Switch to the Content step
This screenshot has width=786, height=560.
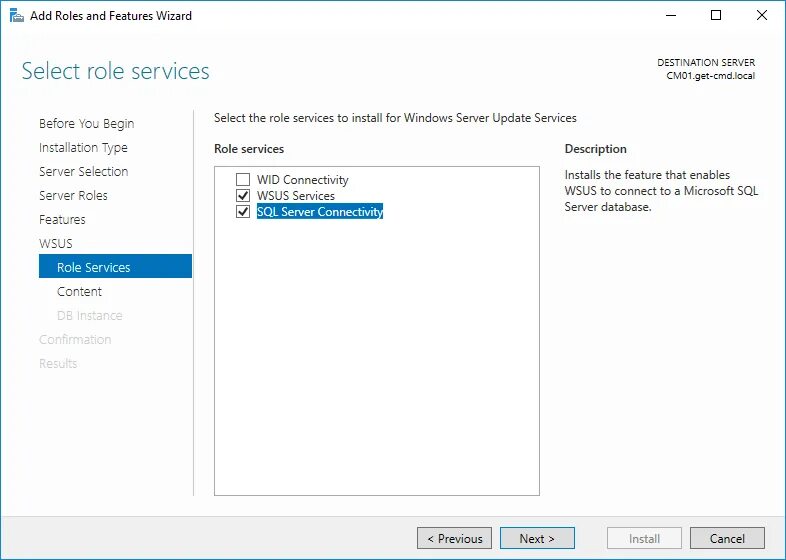click(x=79, y=292)
